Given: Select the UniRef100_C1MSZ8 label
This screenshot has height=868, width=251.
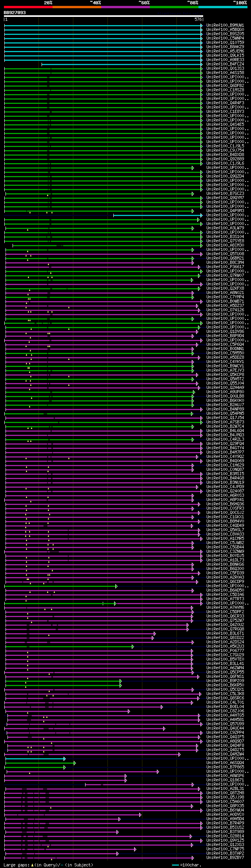Looking at the screenshot, I should [x=225, y=90].
